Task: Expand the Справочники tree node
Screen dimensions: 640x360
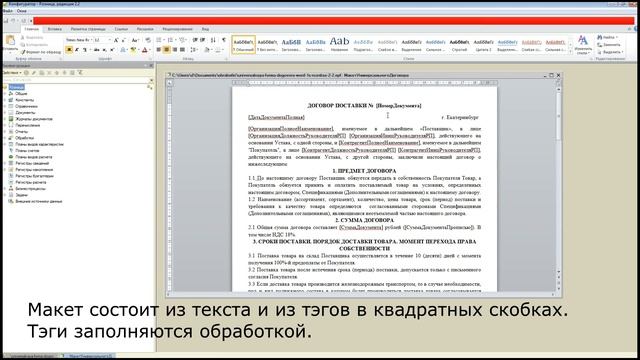Action: 5,106
